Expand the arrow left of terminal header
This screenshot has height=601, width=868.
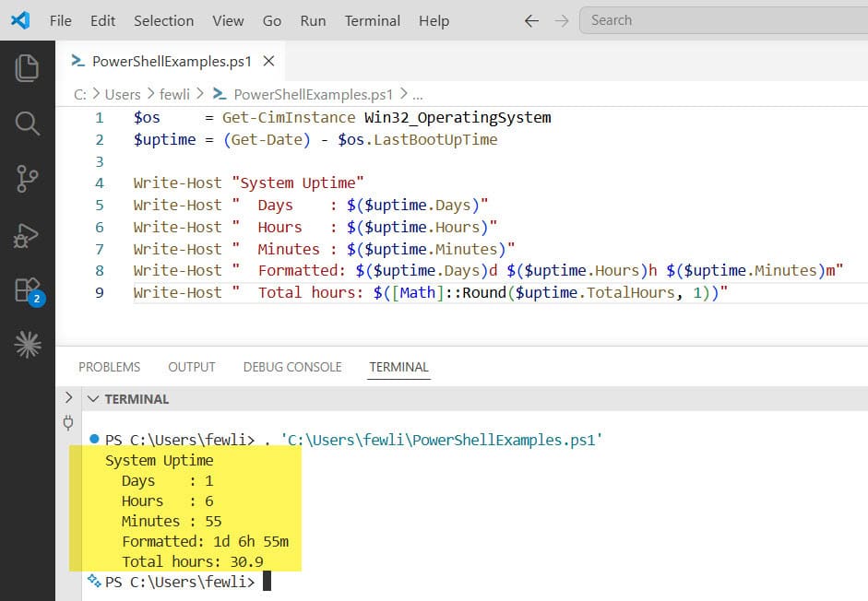coord(68,397)
